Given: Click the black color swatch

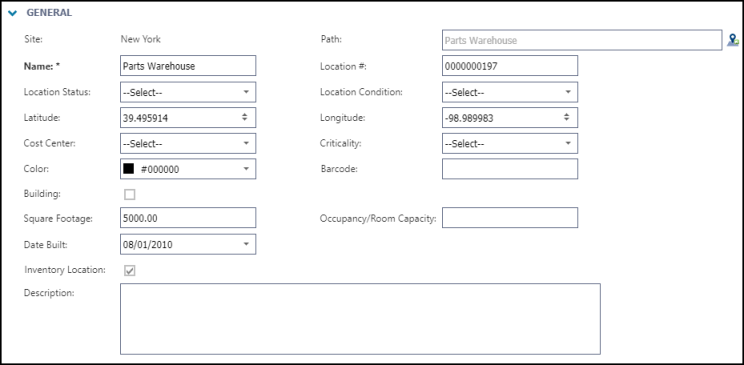Looking at the screenshot, I should pos(128,168).
